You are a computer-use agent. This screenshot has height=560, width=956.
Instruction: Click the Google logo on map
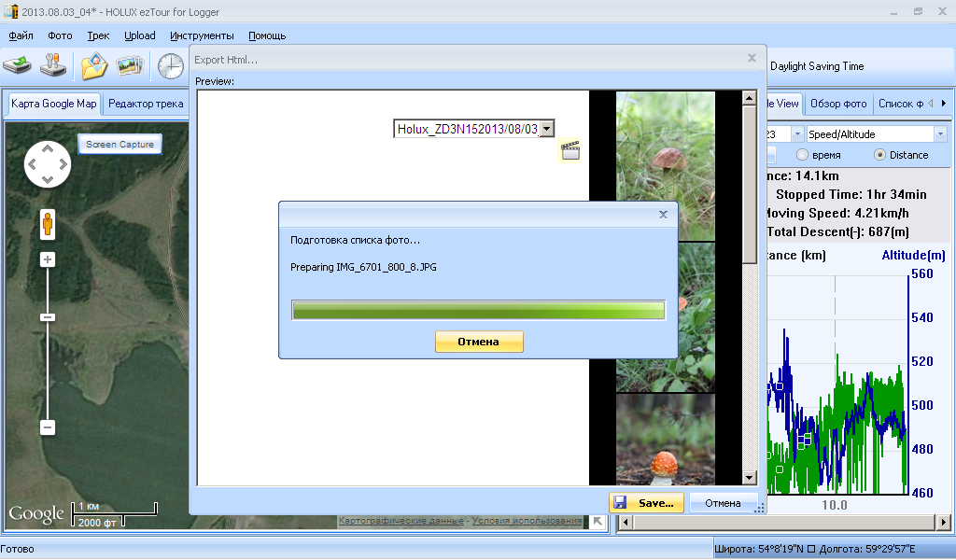point(36,514)
